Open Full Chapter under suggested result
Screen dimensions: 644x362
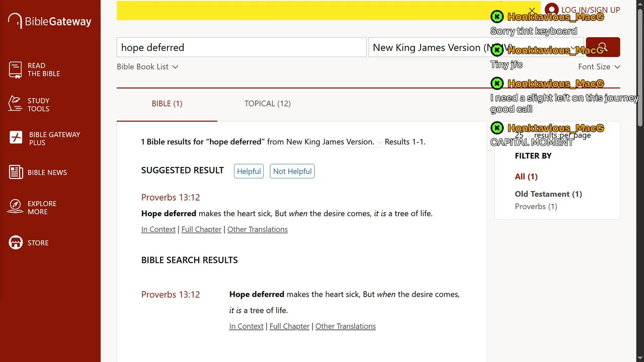click(x=201, y=229)
